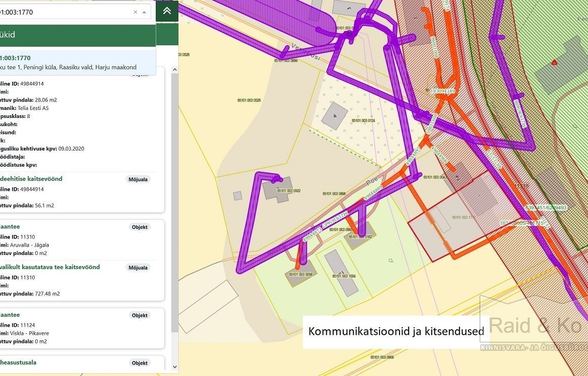Clear the search field with the X icon
The image size is (588, 376).
(135, 12)
